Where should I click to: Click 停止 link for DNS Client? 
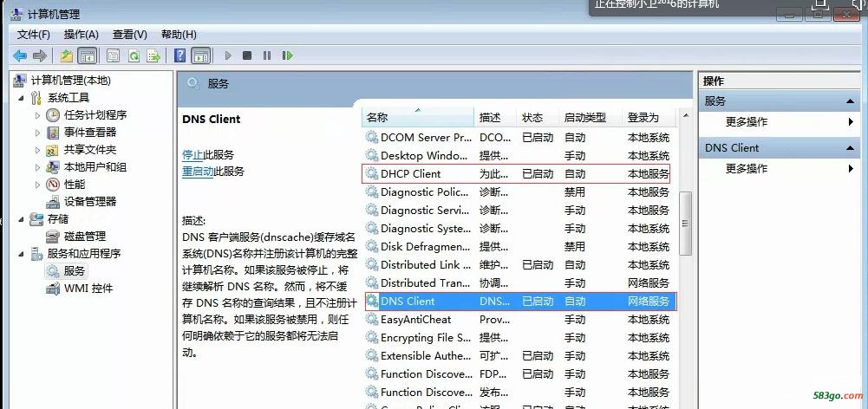[x=193, y=154]
